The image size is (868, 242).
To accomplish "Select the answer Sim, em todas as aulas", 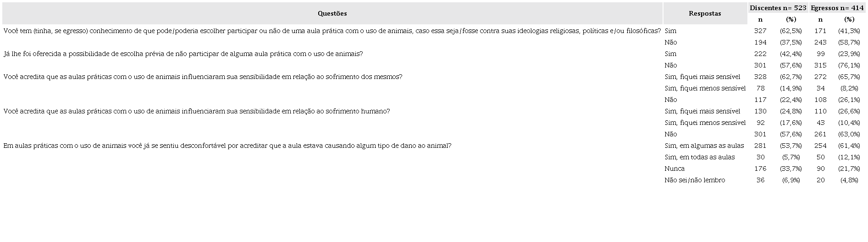I will 699,157.
